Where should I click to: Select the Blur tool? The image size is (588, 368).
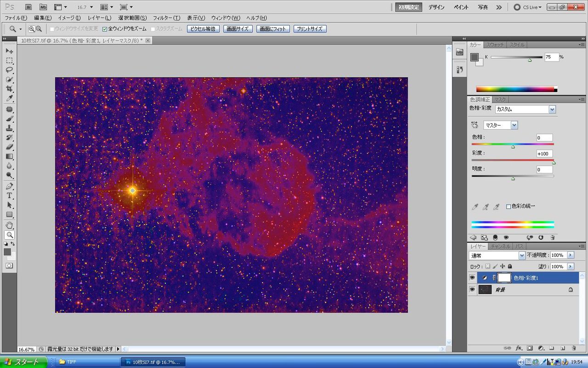9,166
